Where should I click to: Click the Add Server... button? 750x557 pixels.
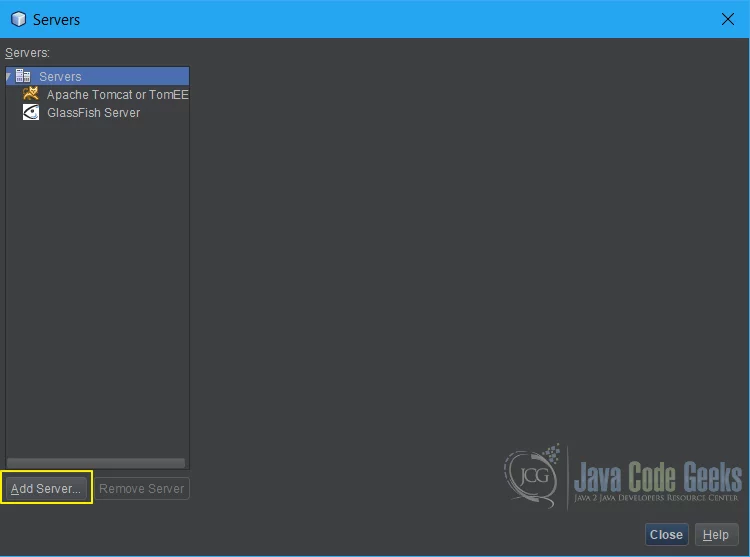tap(46, 488)
